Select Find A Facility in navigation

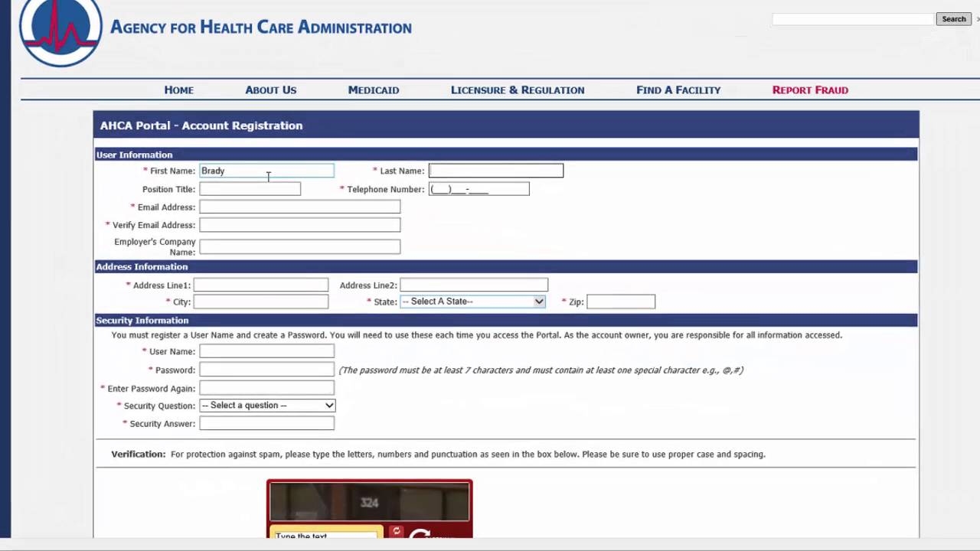[x=678, y=90]
